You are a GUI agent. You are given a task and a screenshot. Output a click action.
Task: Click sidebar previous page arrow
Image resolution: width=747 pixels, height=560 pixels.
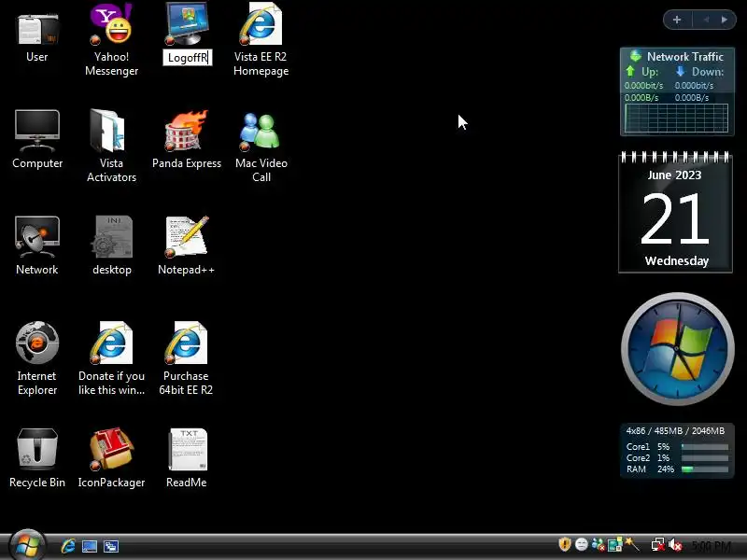[706, 20]
